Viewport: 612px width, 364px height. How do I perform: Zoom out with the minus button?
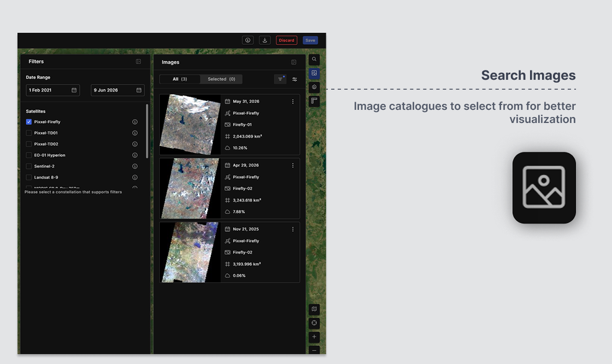[314, 350]
